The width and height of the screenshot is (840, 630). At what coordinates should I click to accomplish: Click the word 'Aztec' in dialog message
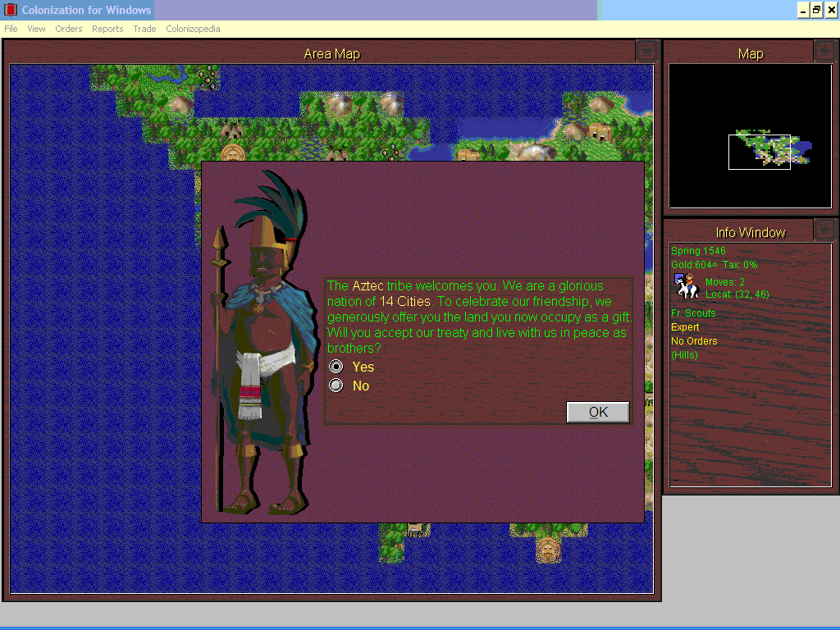pos(367,285)
